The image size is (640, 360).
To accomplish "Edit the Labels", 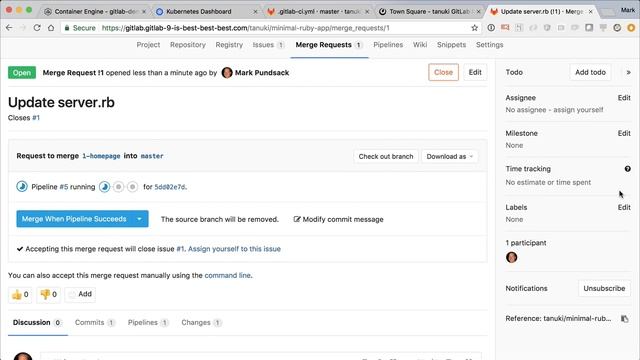I will 624,207.
